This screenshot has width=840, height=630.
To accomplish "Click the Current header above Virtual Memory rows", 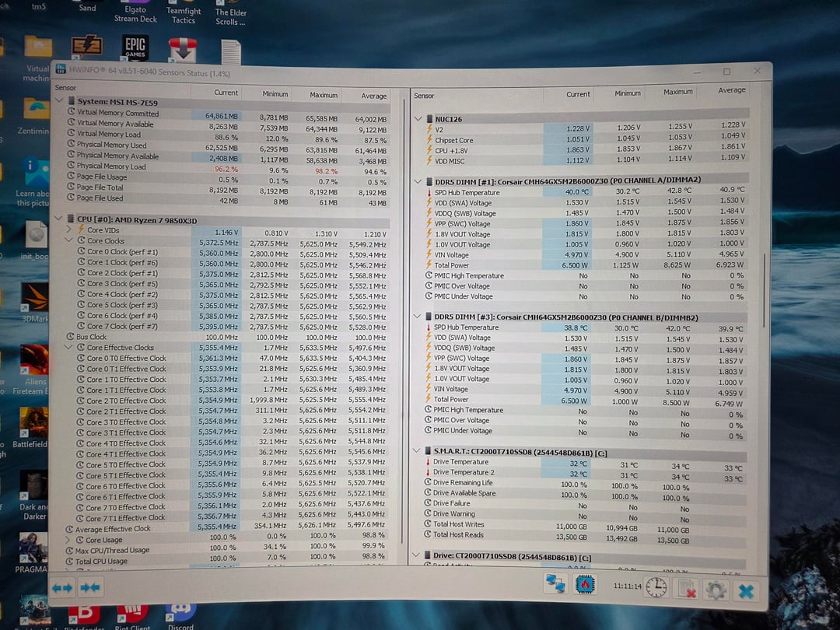I will coord(226,92).
